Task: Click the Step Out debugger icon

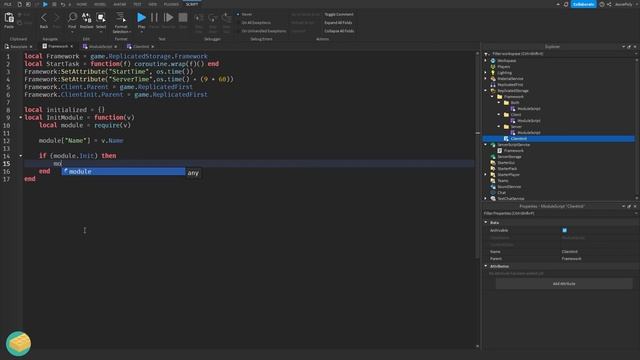Action: click(227, 18)
